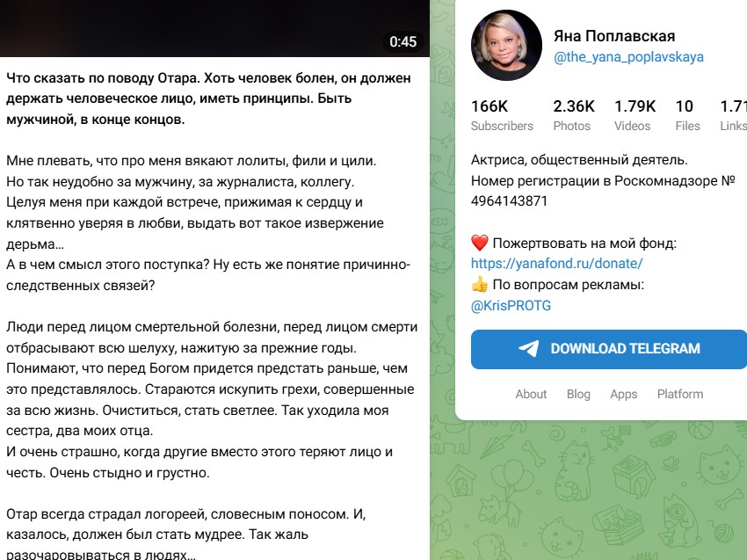Screen dimensions: 747x560
Task: Open the Platform footer link
Action: point(680,394)
